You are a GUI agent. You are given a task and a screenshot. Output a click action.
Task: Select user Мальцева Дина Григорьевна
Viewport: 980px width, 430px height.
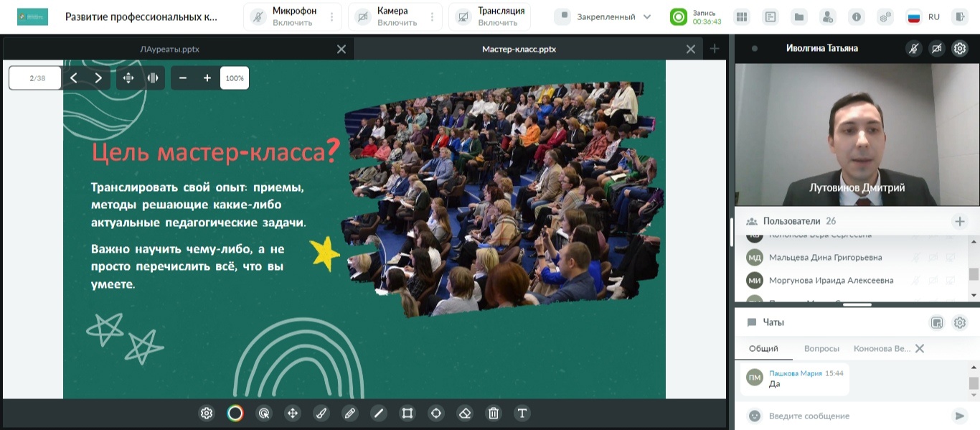825,257
